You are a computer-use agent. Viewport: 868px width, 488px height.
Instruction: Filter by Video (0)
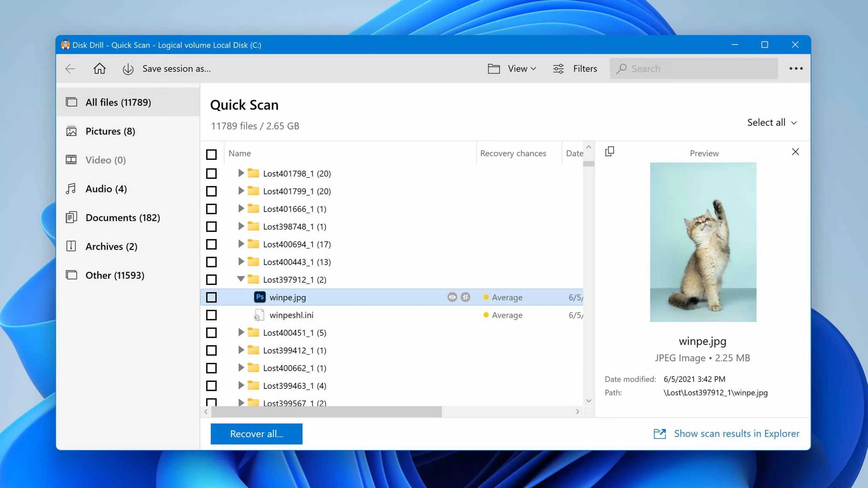point(128,160)
